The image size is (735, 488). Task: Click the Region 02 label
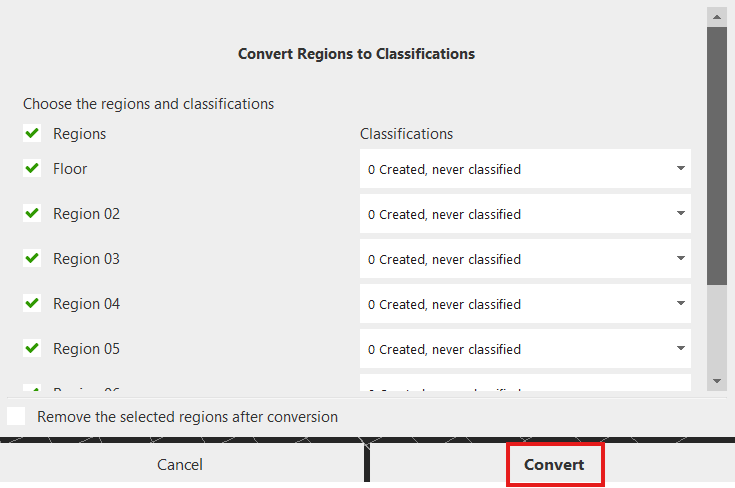(x=86, y=214)
